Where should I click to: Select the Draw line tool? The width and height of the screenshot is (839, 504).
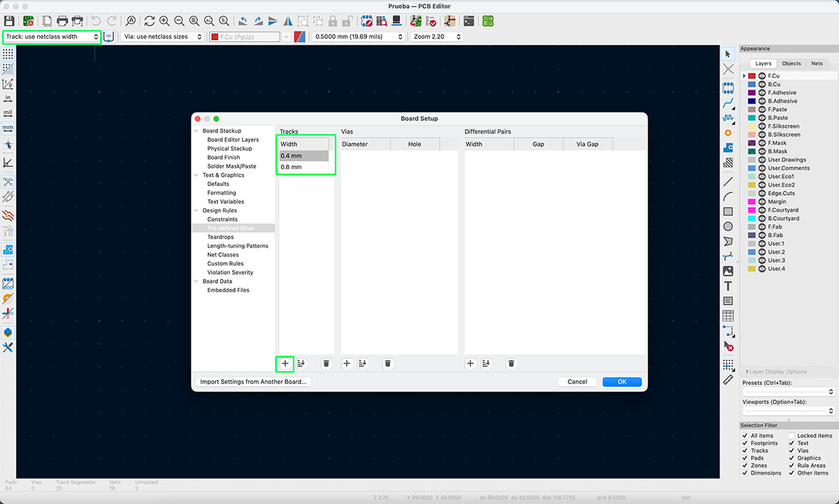[728, 182]
